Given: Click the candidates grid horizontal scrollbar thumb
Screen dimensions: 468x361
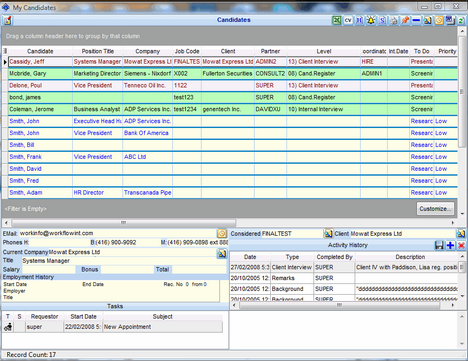Looking at the screenshot, I should point(124,222).
